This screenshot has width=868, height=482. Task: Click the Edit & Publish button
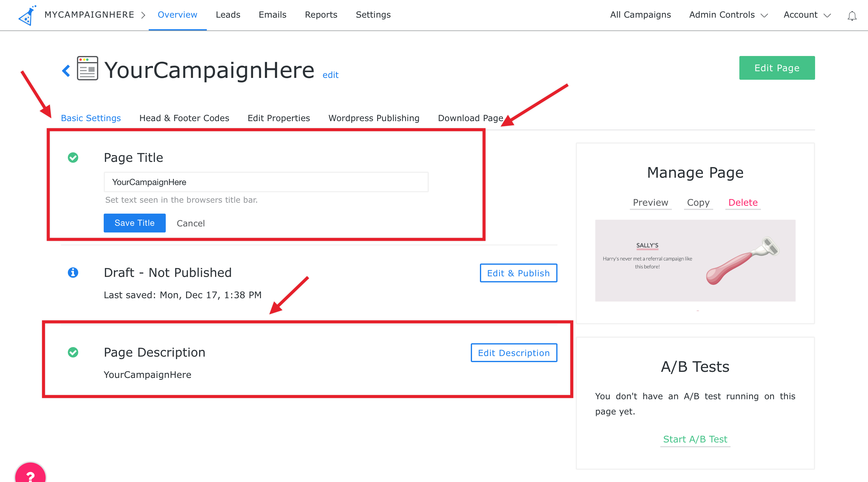coord(518,273)
